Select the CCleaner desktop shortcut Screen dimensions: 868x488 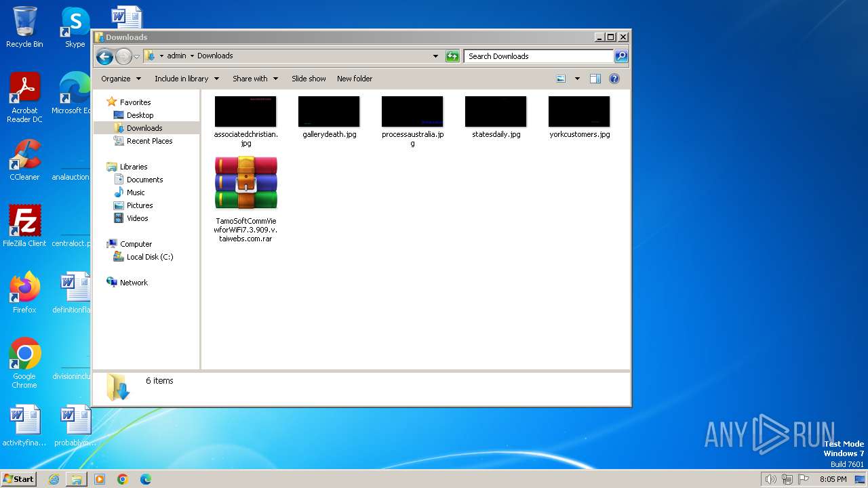[x=24, y=159]
